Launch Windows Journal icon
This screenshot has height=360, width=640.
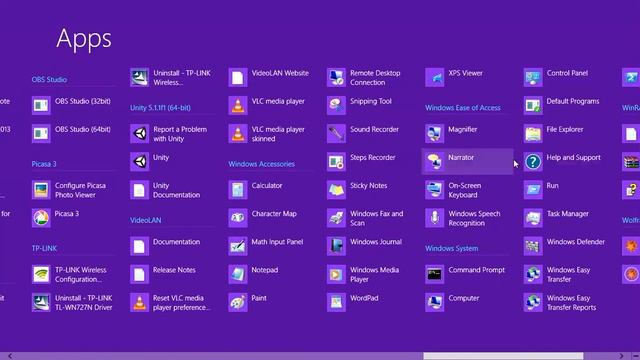point(336,246)
